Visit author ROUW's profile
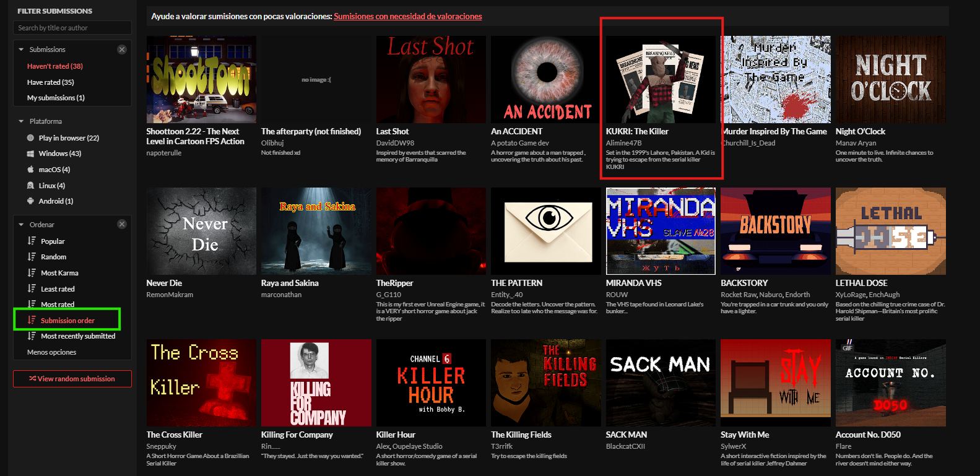Screen dimensions: 980x476 [x=617, y=295]
